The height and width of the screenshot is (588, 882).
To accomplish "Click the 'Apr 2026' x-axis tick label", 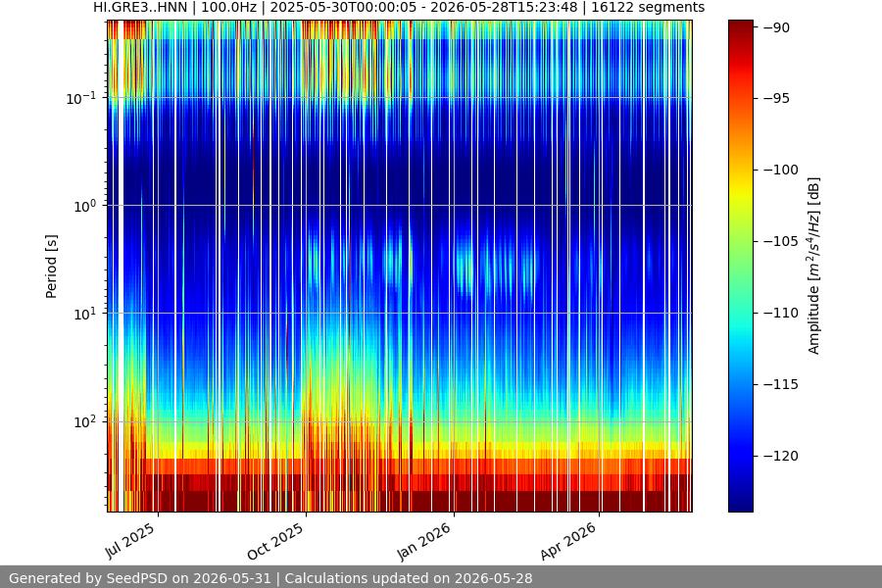I will pos(568,541).
